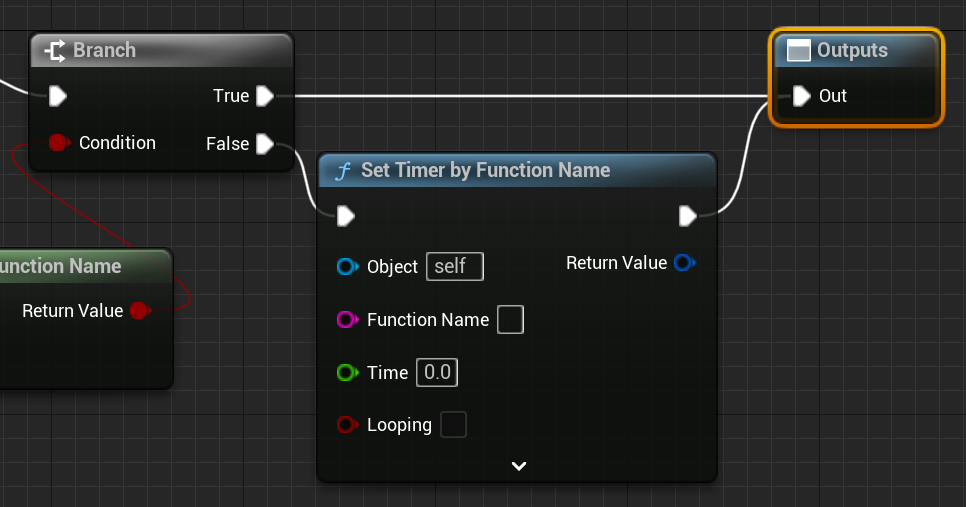The width and height of the screenshot is (966, 507).
Task: Click the Set Timer Return Value pin
Action: 684,263
